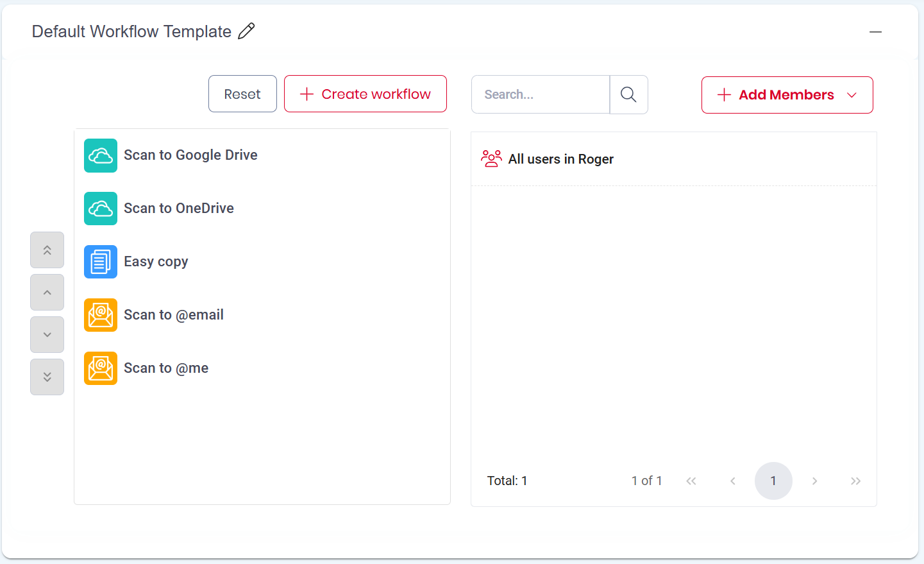Click the Create workflow button
The image size is (924, 564).
click(x=365, y=94)
